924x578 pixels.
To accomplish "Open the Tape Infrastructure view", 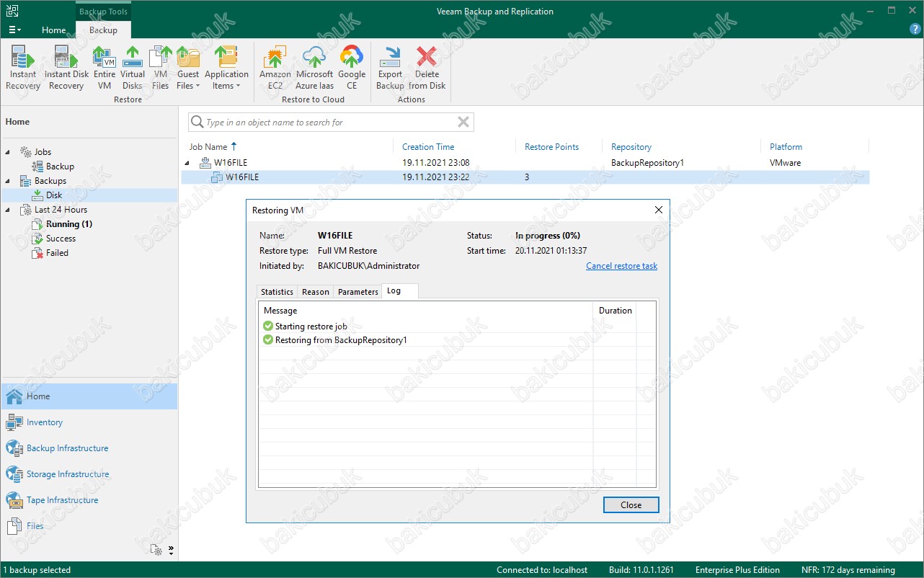I will [x=89, y=500].
